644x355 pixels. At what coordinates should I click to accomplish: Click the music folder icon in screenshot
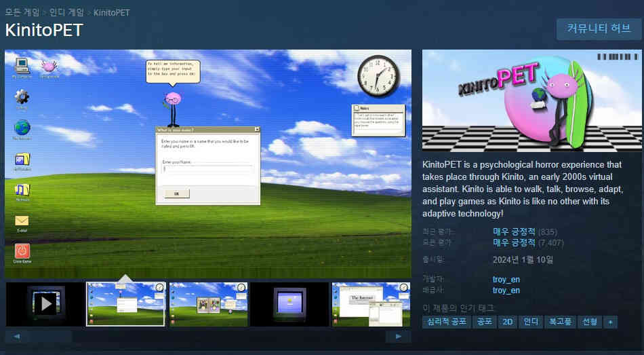coord(22,191)
